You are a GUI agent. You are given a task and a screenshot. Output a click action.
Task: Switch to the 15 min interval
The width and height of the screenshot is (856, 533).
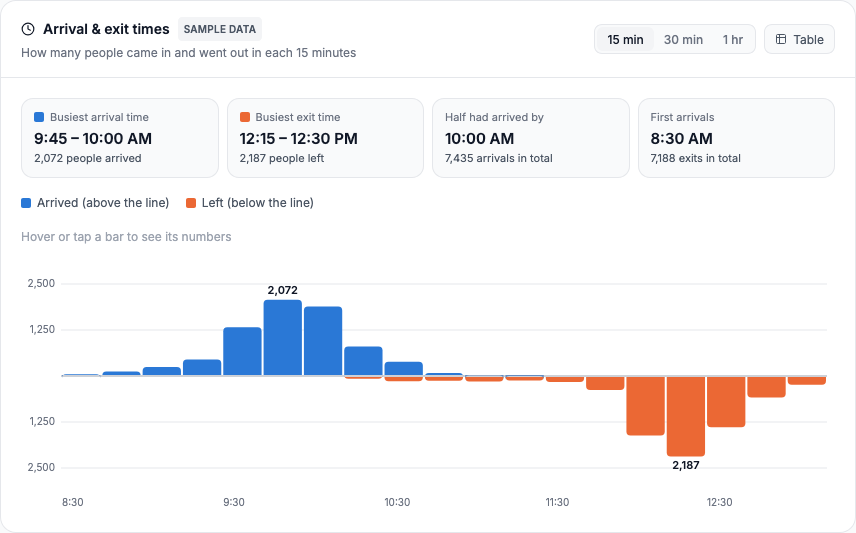[625, 39]
